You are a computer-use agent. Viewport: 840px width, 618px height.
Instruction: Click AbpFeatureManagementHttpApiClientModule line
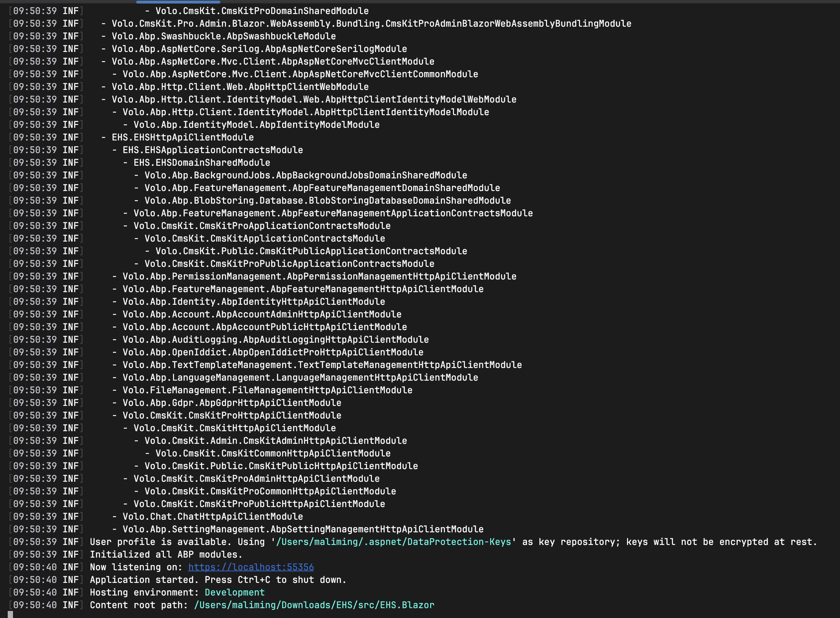[303, 289]
